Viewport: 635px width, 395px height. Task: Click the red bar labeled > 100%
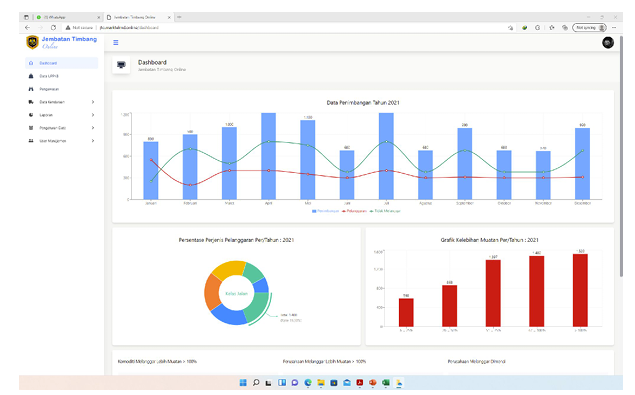click(x=580, y=290)
